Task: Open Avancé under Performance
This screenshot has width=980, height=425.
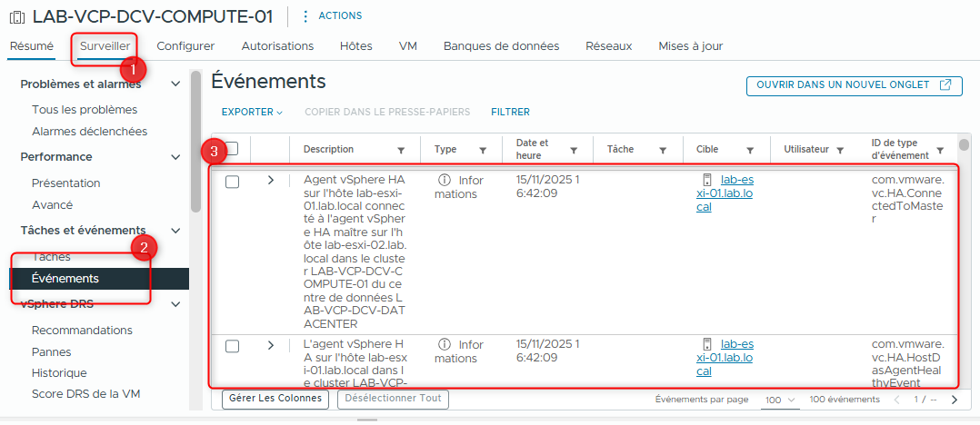Action: 52,204
